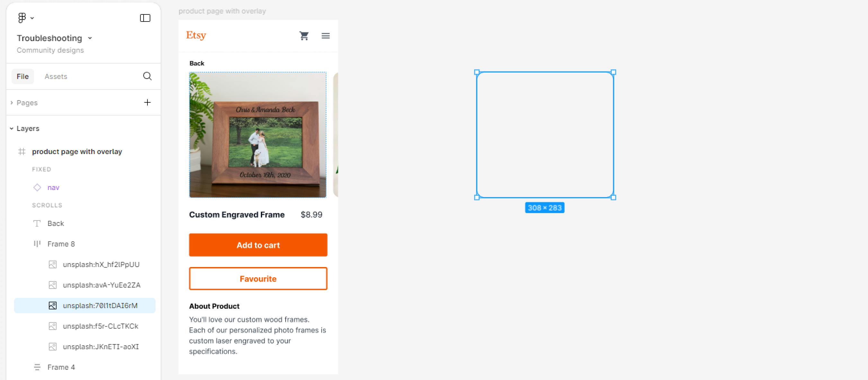
Task: Expand the Pages section
Action: [12, 103]
